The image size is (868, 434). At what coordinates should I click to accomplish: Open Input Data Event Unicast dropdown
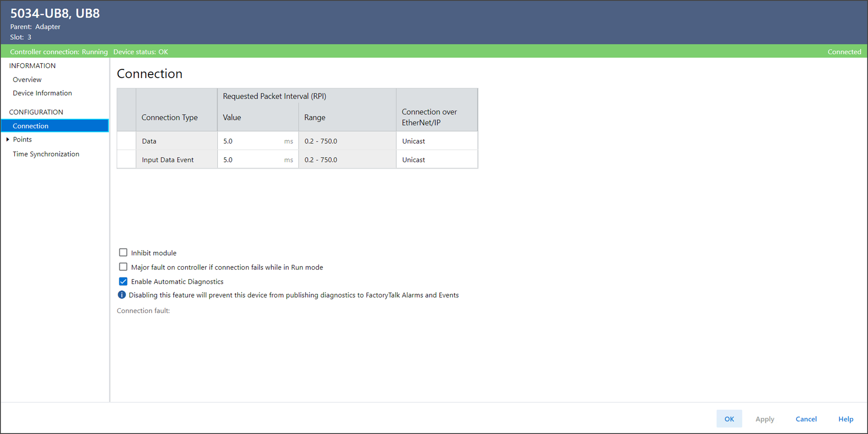click(437, 160)
